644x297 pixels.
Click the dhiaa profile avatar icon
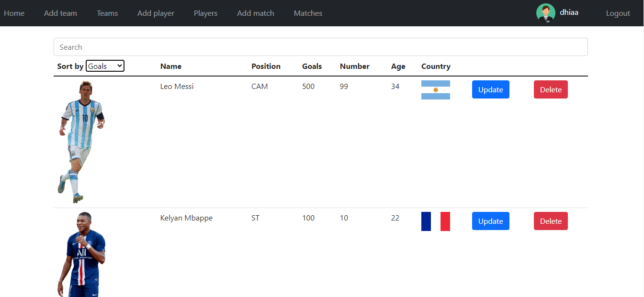(x=545, y=13)
